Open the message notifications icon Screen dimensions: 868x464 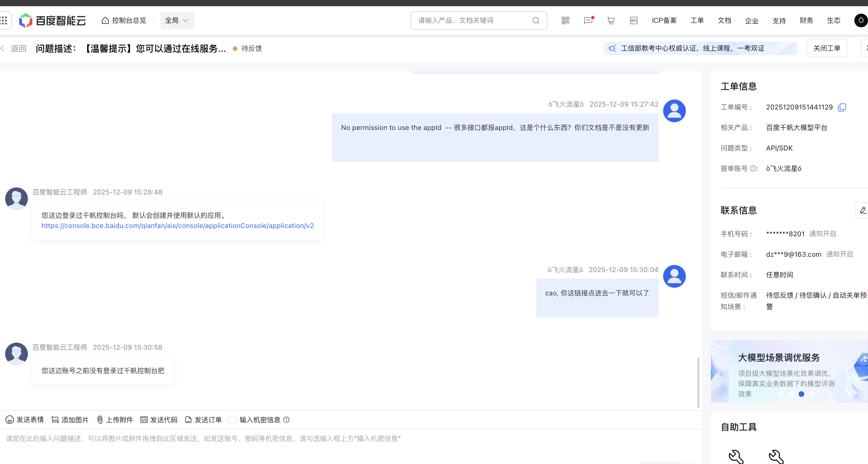pyautogui.click(x=588, y=20)
